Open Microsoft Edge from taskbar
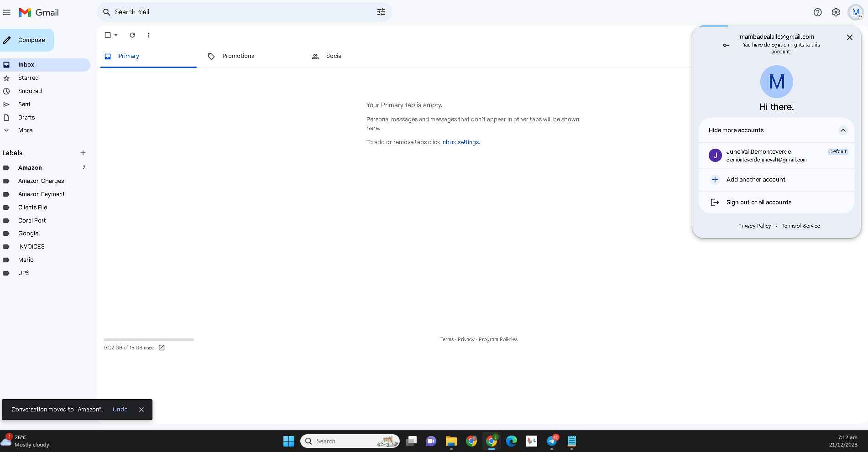The width and height of the screenshot is (868, 452). point(512,441)
